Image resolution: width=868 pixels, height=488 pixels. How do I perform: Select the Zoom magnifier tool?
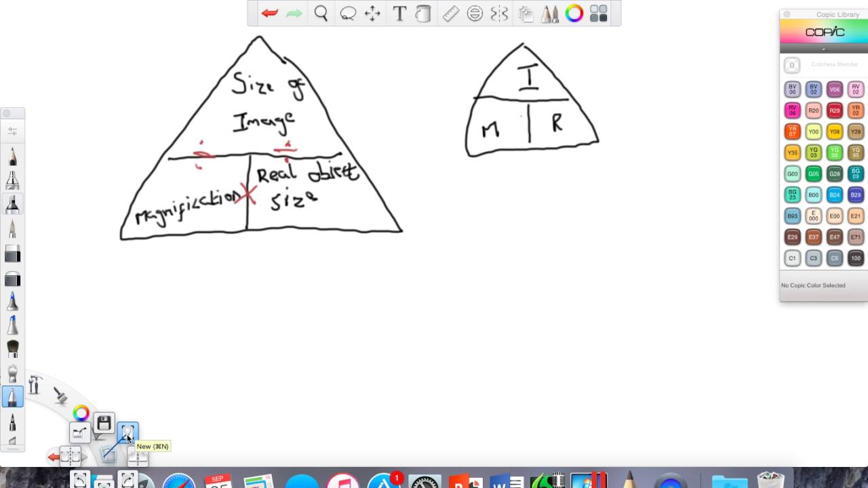(321, 14)
